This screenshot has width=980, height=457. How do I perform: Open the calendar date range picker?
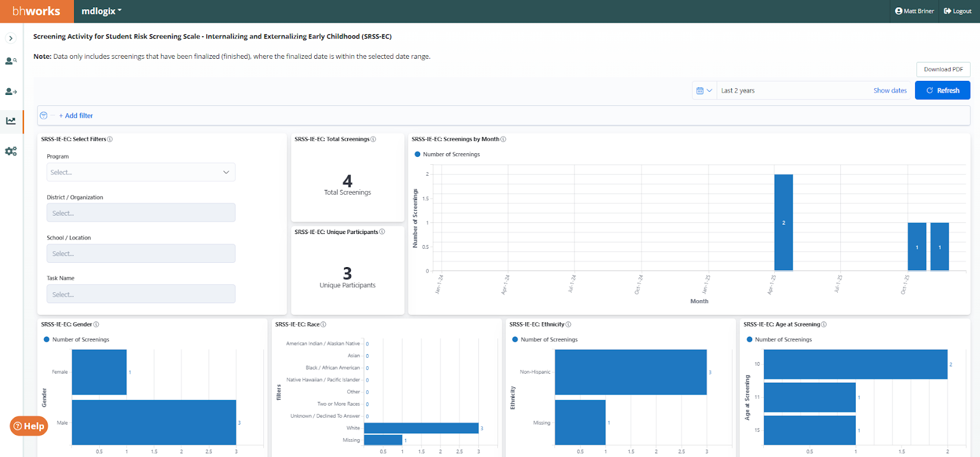(x=704, y=91)
